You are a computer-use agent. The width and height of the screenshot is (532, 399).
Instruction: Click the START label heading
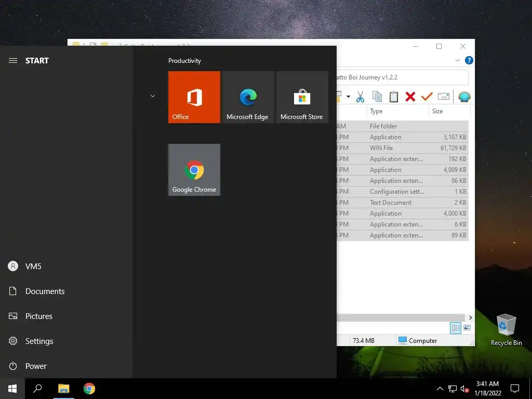[x=37, y=61]
